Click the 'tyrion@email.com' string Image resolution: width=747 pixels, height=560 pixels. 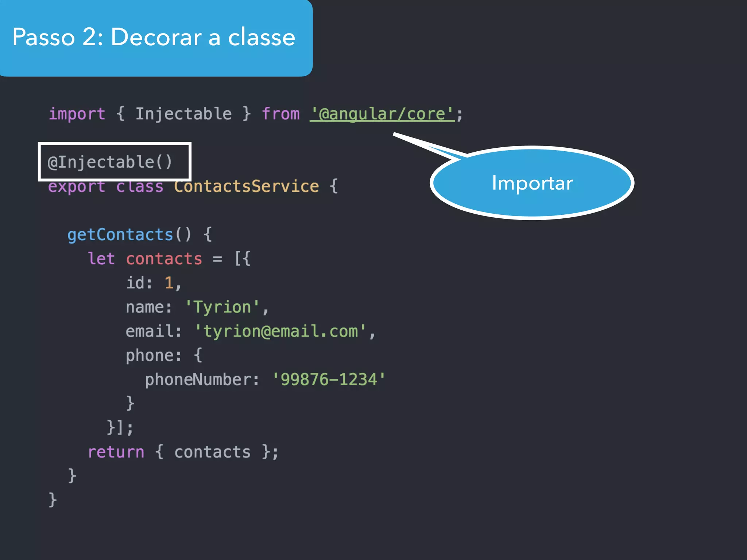click(x=280, y=331)
